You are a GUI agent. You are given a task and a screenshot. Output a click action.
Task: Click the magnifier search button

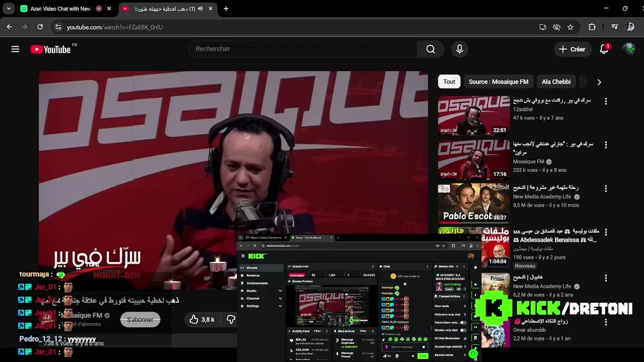pyautogui.click(x=431, y=49)
